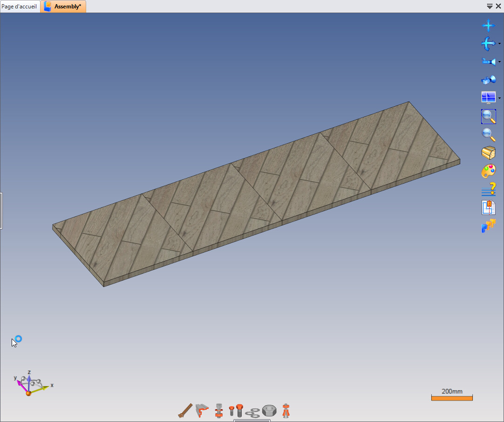This screenshot has width=504, height=422.
Task: Expand the rotate view tool dropdown arrow
Action: coord(499,43)
